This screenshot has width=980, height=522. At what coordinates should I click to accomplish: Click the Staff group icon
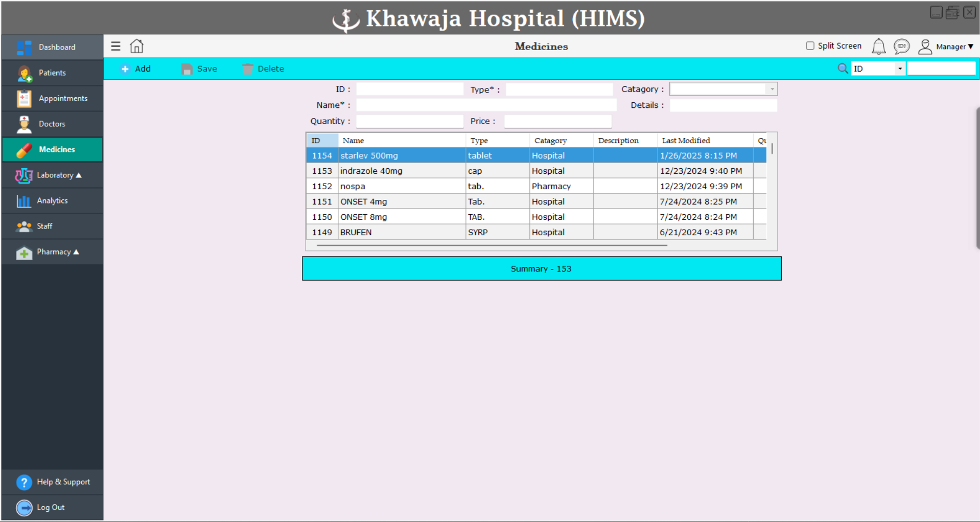[24, 226]
